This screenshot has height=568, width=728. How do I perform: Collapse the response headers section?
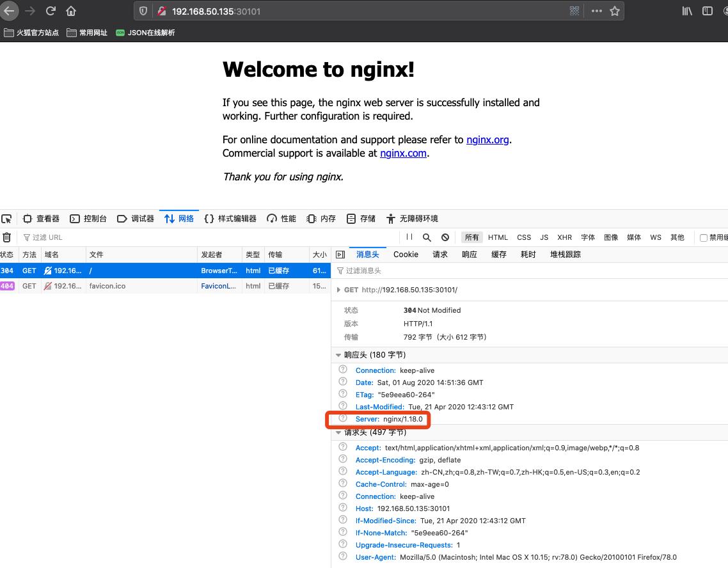point(338,355)
